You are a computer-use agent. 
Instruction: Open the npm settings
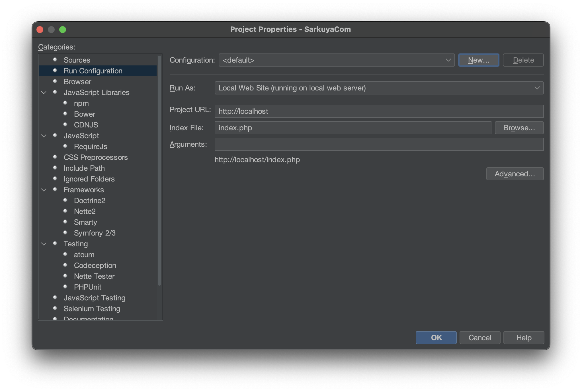(81, 103)
